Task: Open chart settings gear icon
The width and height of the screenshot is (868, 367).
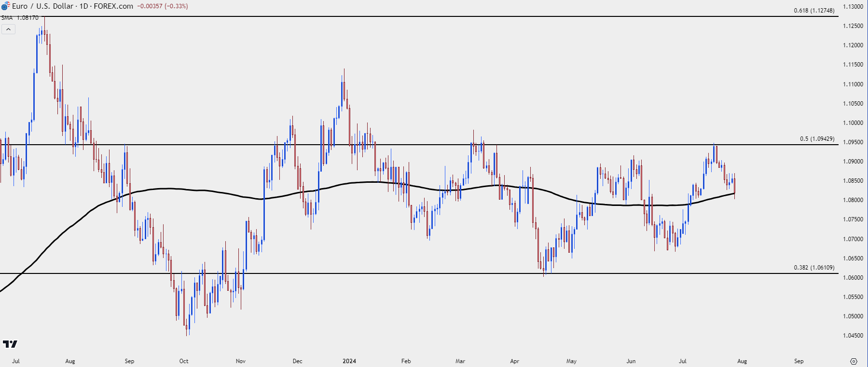Action: (854, 361)
